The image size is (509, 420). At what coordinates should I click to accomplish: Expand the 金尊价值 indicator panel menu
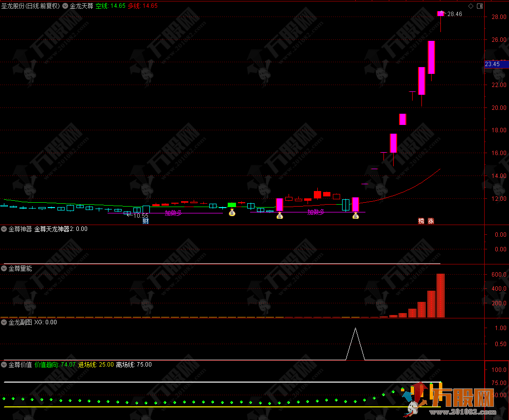(x=4, y=365)
